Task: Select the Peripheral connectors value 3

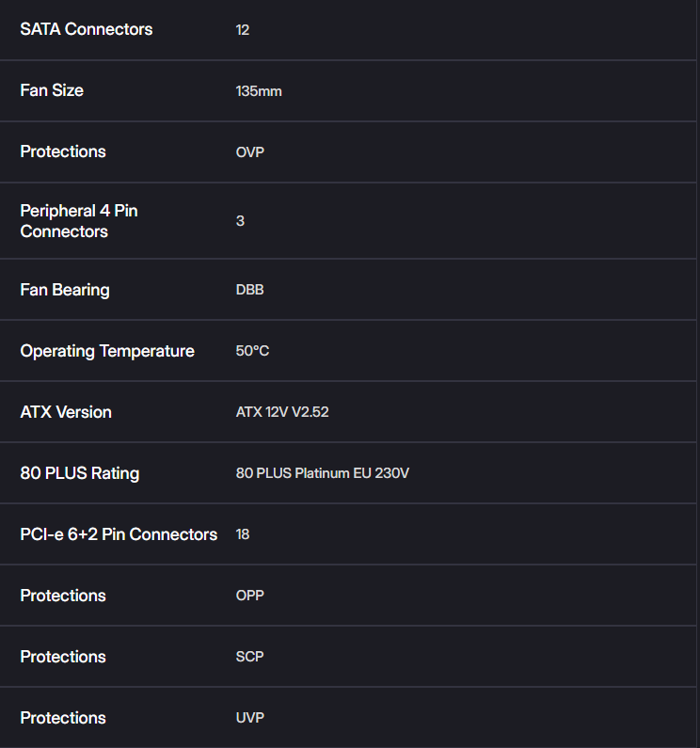Action: tap(240, 221)
